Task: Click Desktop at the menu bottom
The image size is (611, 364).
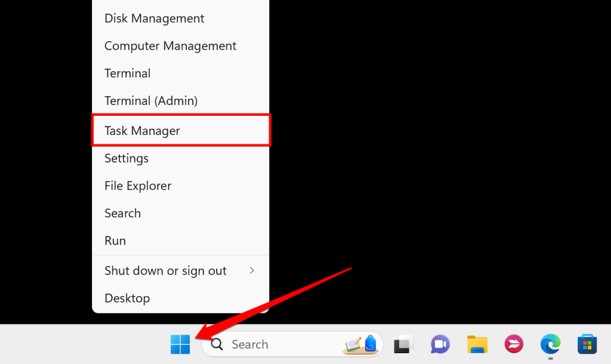Action: click(x=181, y=298)
